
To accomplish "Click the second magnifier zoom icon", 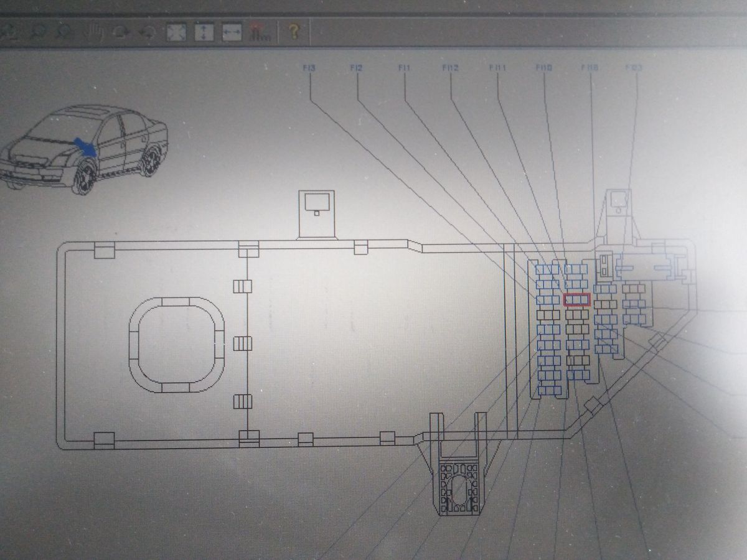I will 64,32.
